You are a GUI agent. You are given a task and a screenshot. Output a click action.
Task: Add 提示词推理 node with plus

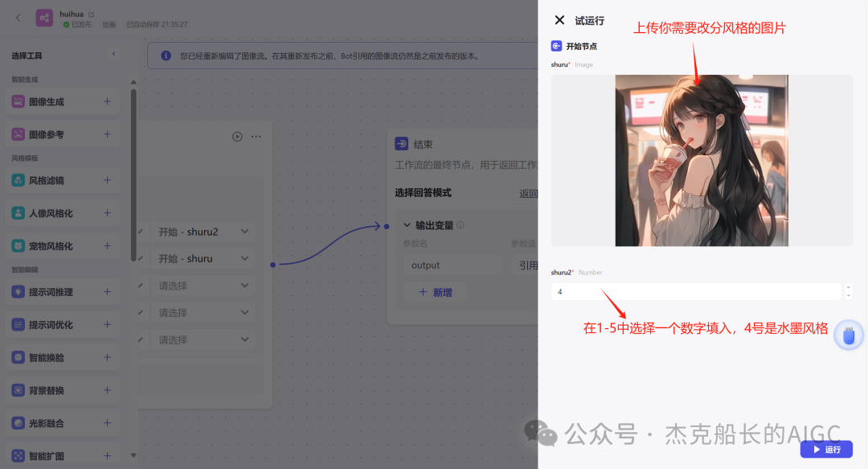[x=108, y=291]
